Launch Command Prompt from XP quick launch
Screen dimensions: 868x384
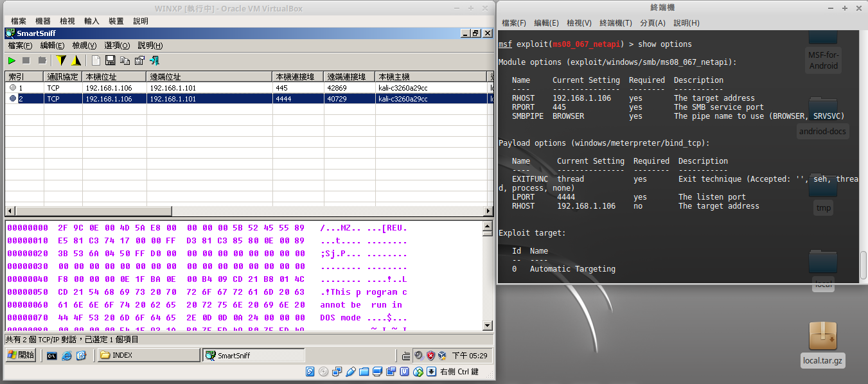(x=52, y=355)
